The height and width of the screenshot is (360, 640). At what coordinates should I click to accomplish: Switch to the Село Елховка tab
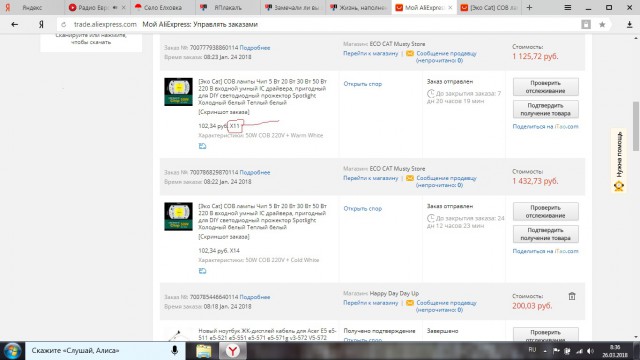tap(162, 7)
